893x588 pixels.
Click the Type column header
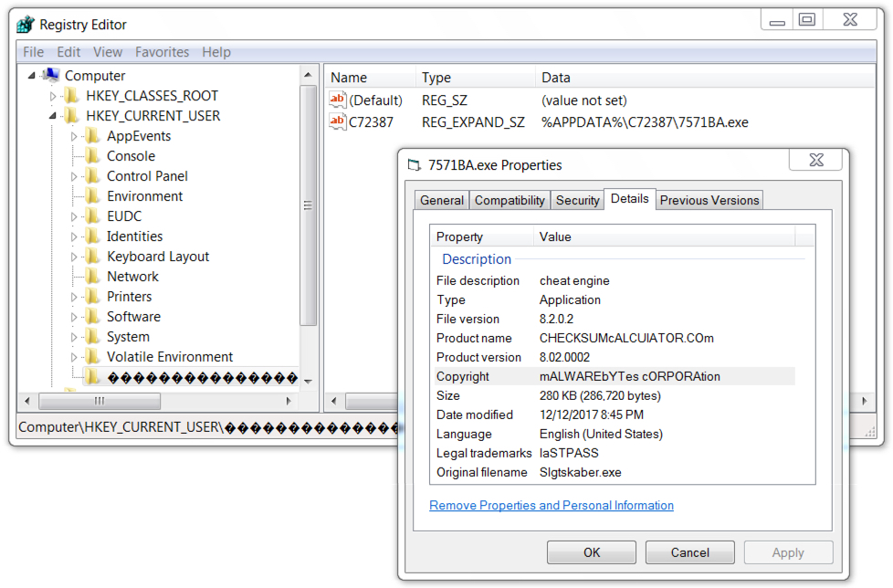pyautogui.click(x=476, y=78)
